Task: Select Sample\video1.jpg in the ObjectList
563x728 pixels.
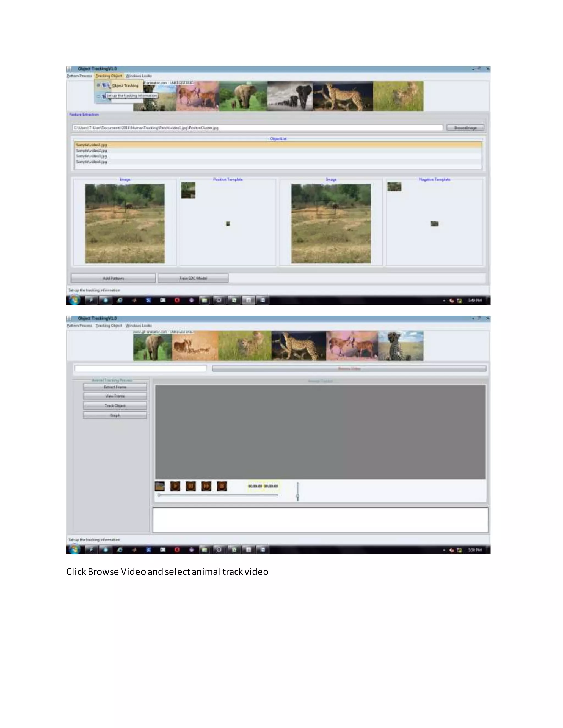Action: (x=278, y=145)
